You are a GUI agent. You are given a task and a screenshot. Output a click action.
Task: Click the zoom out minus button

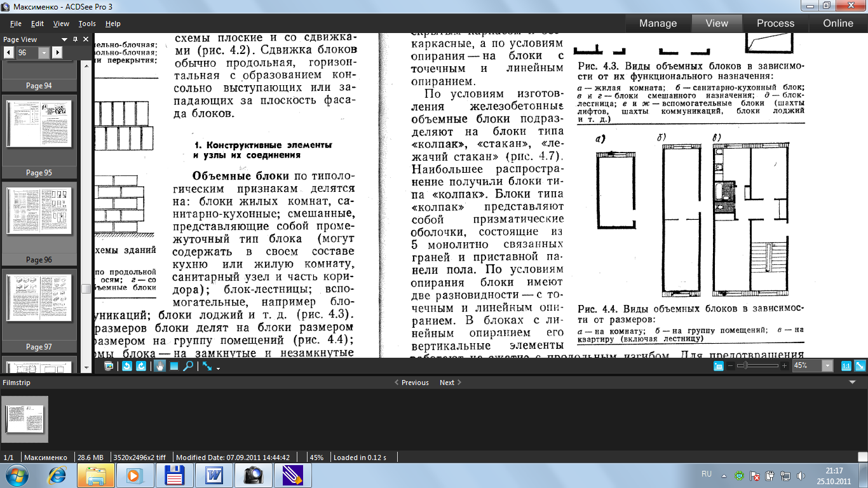point(731,366)
